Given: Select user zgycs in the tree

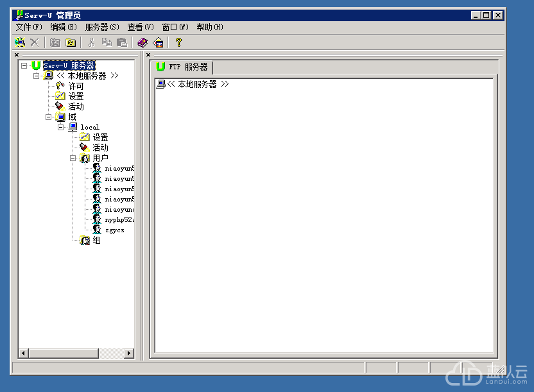Looking at the screenshot, I should click(x=114, y=230).
